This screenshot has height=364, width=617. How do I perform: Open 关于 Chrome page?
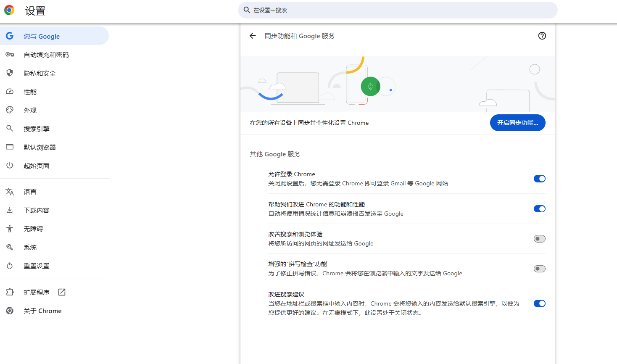pos(54,311)
